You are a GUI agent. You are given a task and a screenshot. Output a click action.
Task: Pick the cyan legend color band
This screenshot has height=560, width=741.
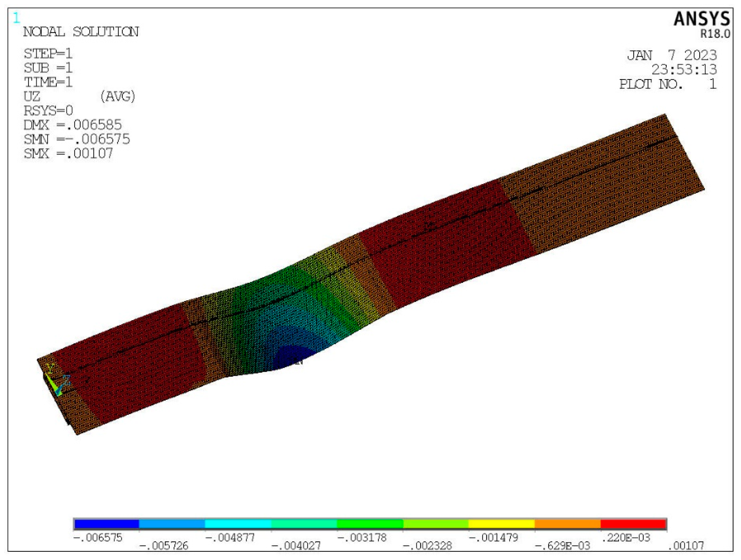pyautogui.click(x=238, y=524)
